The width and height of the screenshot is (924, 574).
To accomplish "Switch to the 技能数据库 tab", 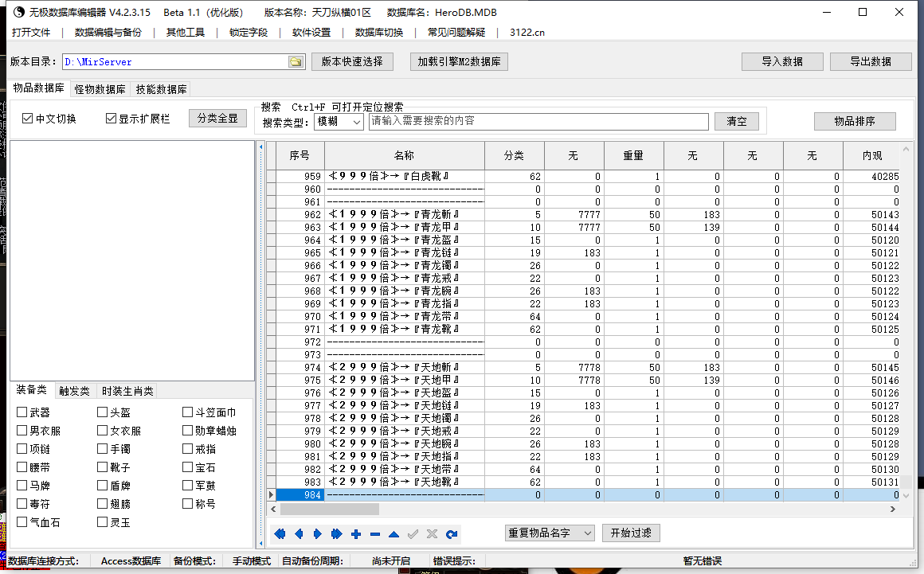I will pyautogui.click(x=162, y=89).
